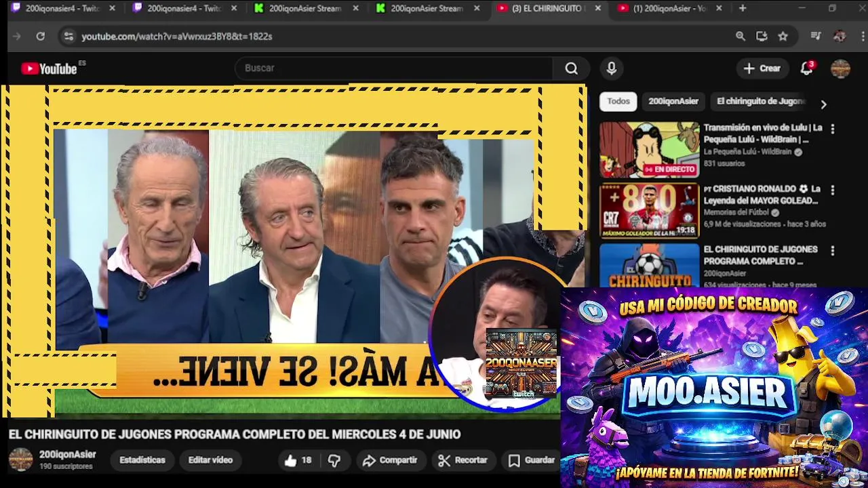The width and height of the screenshot is (868, 488).
Task: Click the Editar vídeo button
Action: (210, 460)
